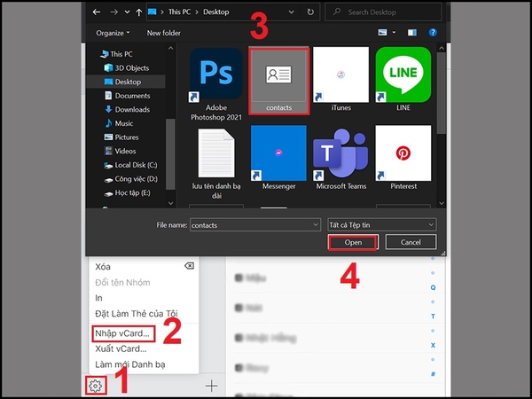
Task: Select the LINE app shortcut
Action: click(403, 80)
